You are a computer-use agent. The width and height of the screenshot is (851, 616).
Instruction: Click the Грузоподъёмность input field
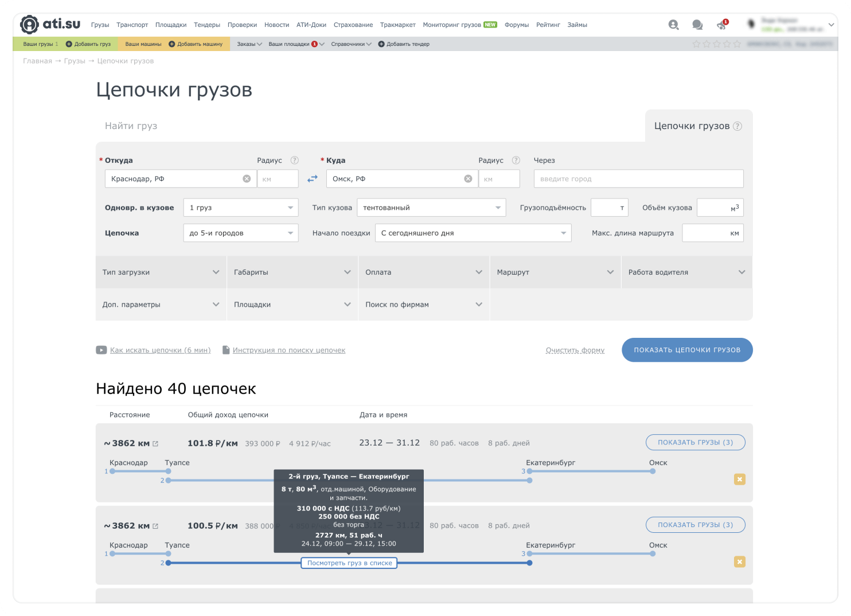coord(610,208)
